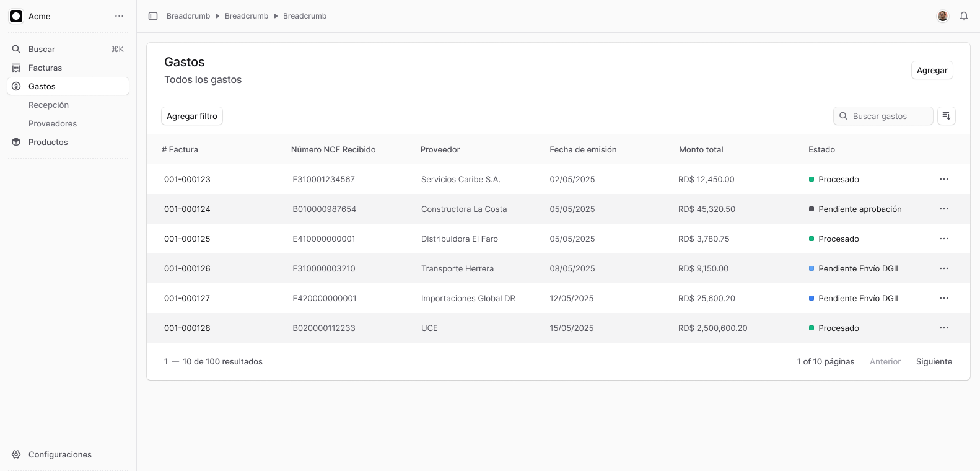Select Proveedores in the sidebar

point(53,123)
